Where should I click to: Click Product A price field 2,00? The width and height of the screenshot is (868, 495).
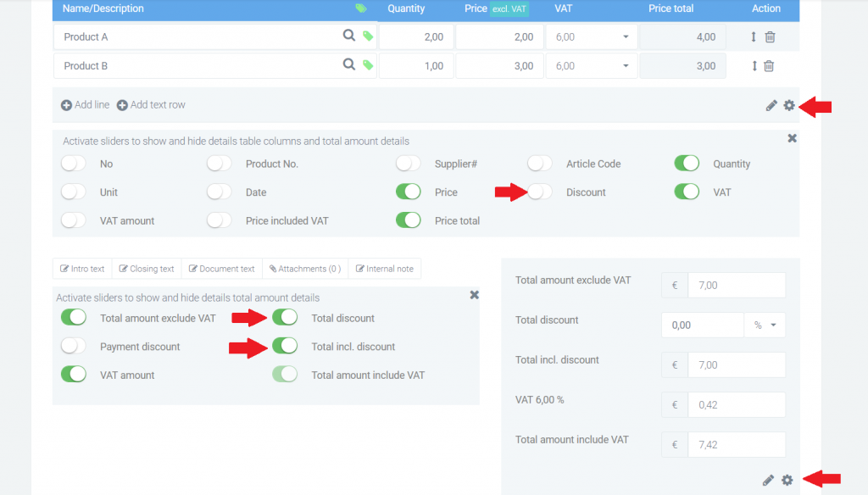499,37
